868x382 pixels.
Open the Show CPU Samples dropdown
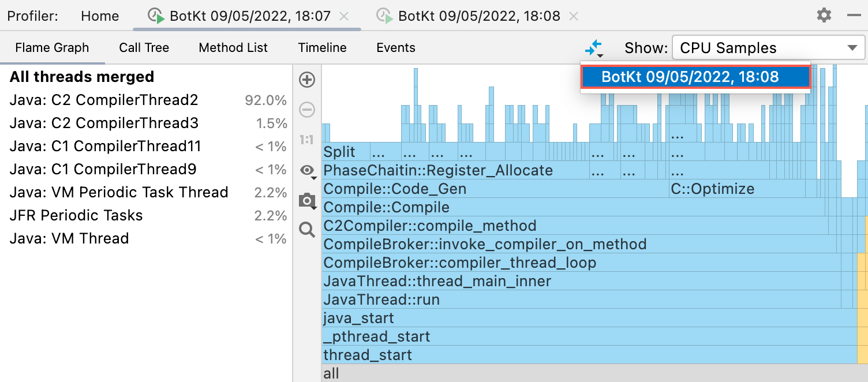pos(768,48)
